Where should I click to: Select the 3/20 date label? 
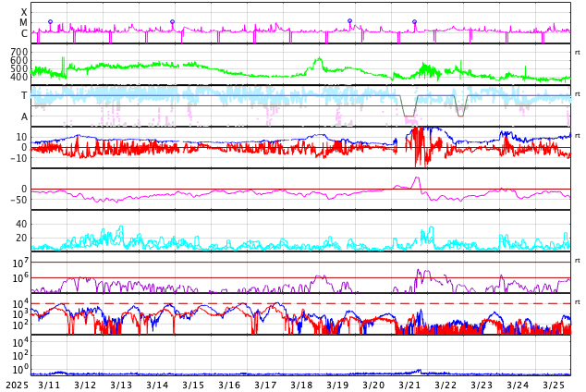373,386
